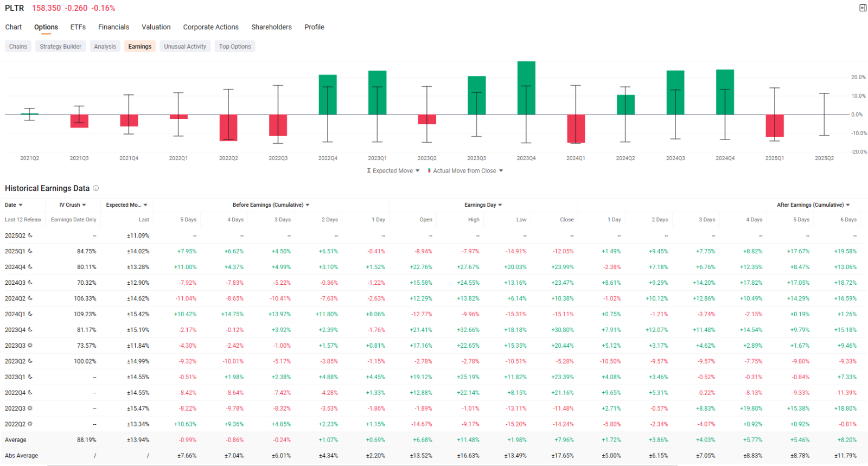The image size is (868, 466).
Task: Click the Chains sub-tab button
Action: click(18, 47)
